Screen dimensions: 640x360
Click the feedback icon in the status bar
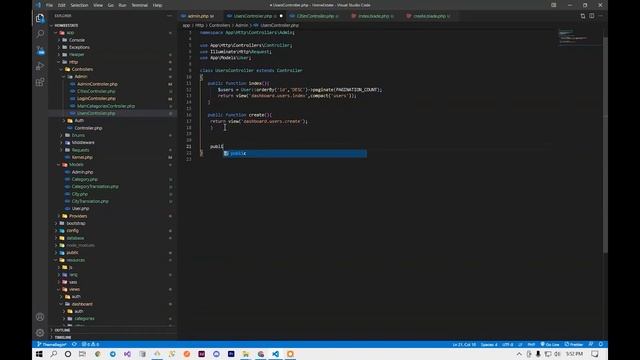pyautogui.click(x=591, y=344)
